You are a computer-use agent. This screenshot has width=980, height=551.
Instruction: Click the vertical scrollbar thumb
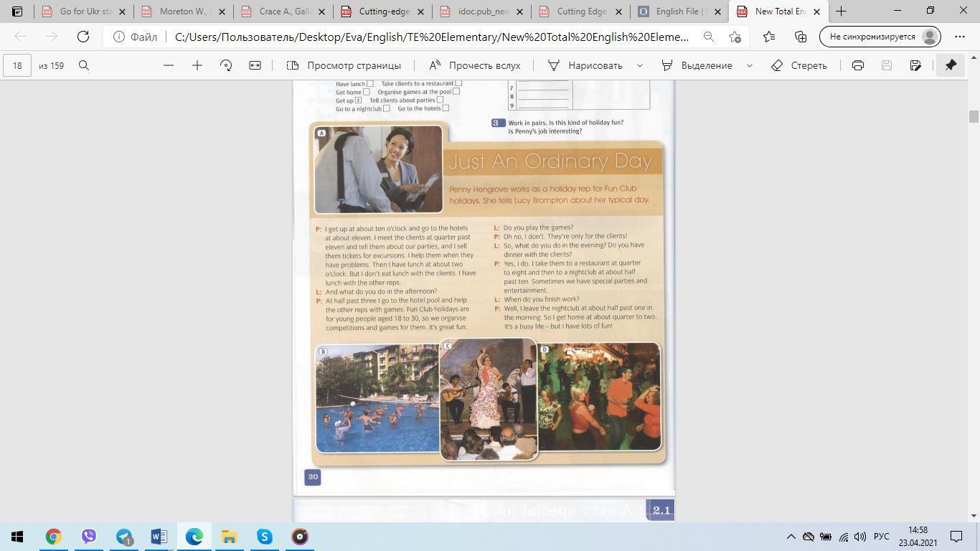click(x=974, y=116)
